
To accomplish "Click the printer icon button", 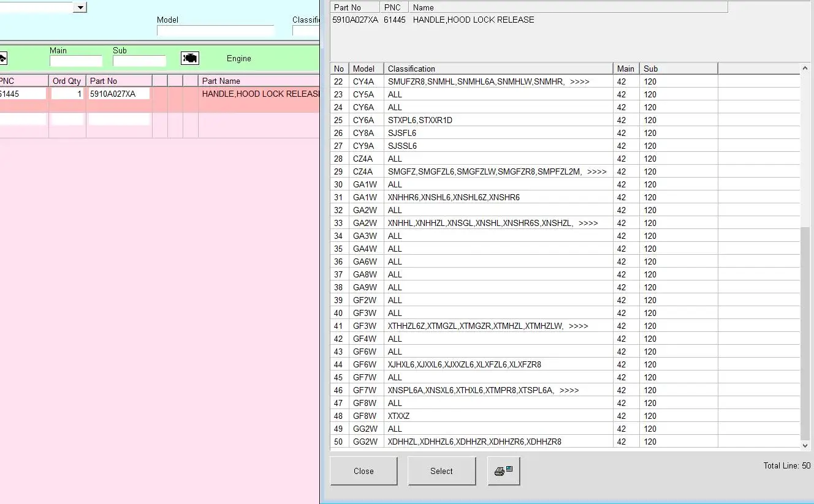I will pyautogui.click(x=504, y=471).
